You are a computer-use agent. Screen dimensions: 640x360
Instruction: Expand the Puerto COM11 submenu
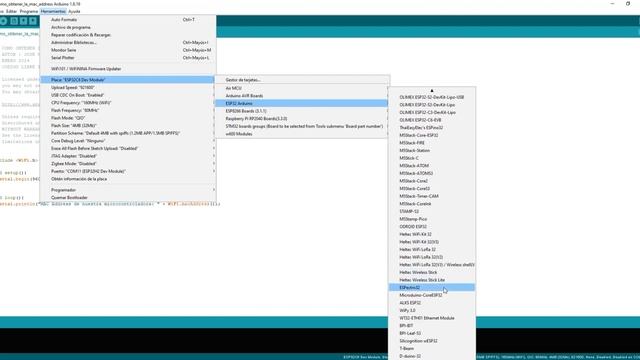[127, 171]
